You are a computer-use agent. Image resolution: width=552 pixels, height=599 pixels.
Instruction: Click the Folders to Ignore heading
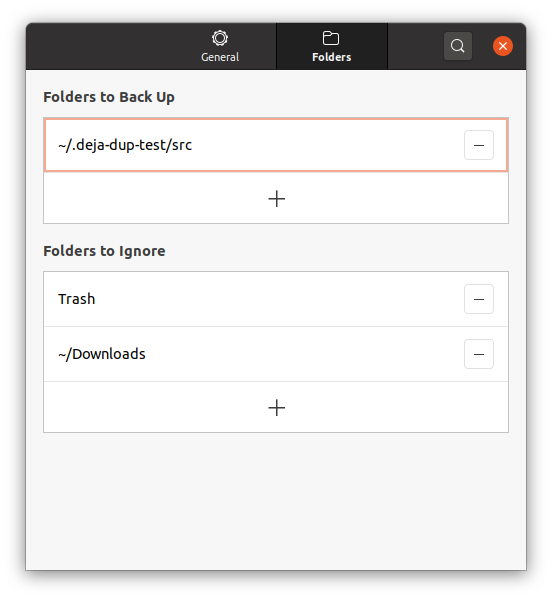[104, 251]
